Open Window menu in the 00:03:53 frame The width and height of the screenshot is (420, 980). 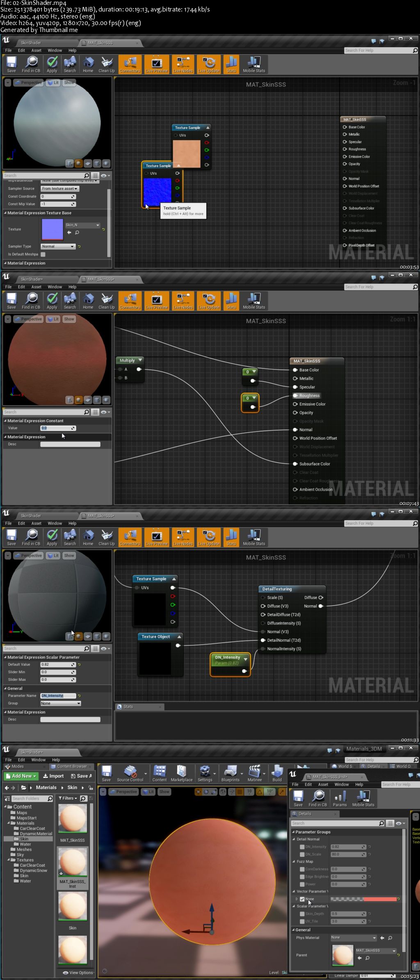(x=55, y=50)
